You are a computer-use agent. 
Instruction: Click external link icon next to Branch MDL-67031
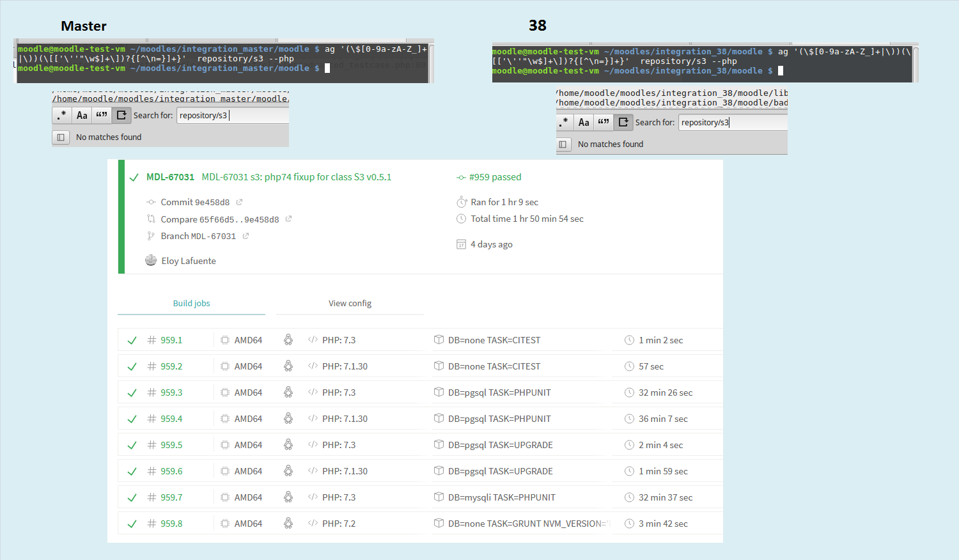[246, 236]
